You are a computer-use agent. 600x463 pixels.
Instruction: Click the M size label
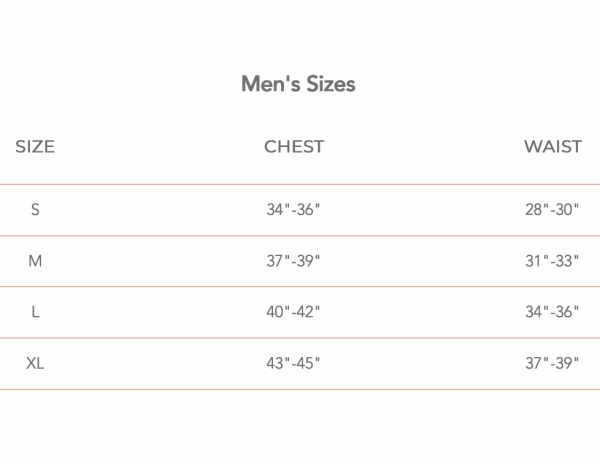(x=35, y=261)
